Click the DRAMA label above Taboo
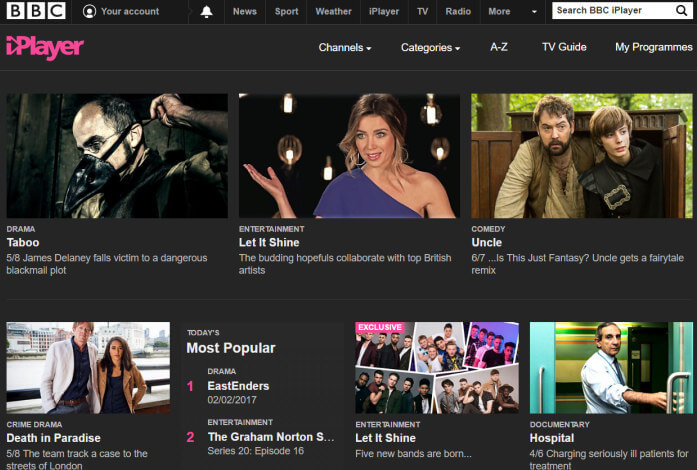Image resolution: width=697 pixels, height=470 pixels. [20, 229]
